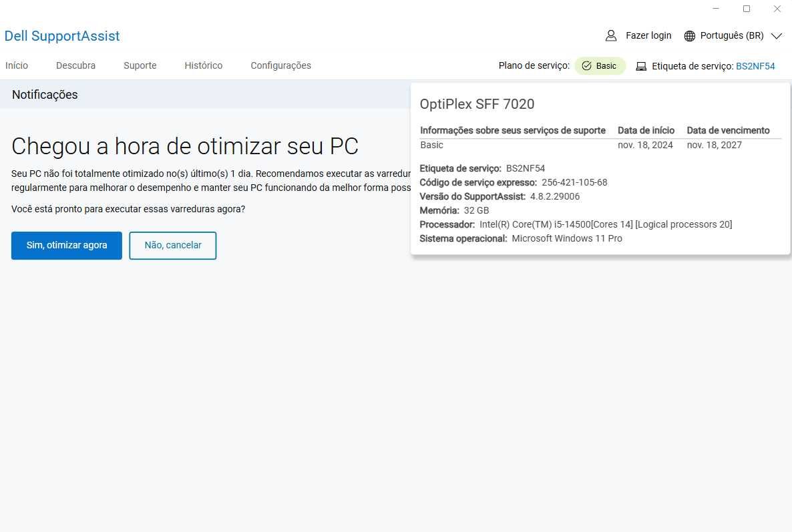Click the Data de início column header
This screenshot has height=532, width=792.
pos(646,130)
